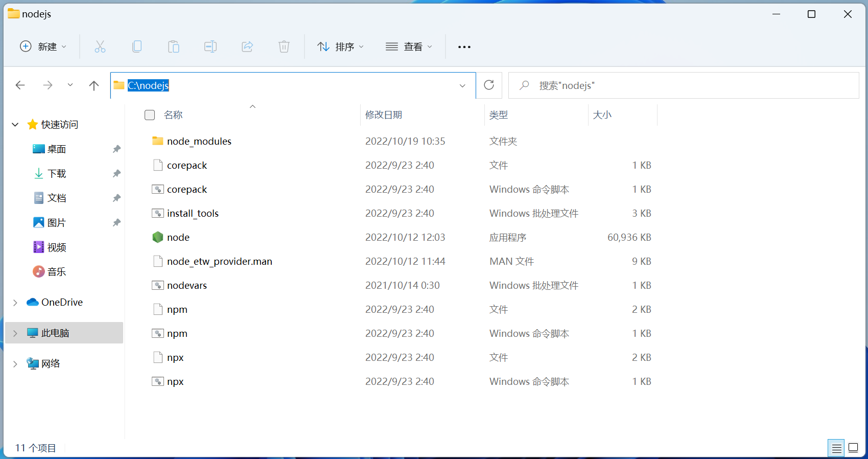This screenshot has height=459, width=868.
Task: Open 视频 in quick access
Action: click(56, 247)
